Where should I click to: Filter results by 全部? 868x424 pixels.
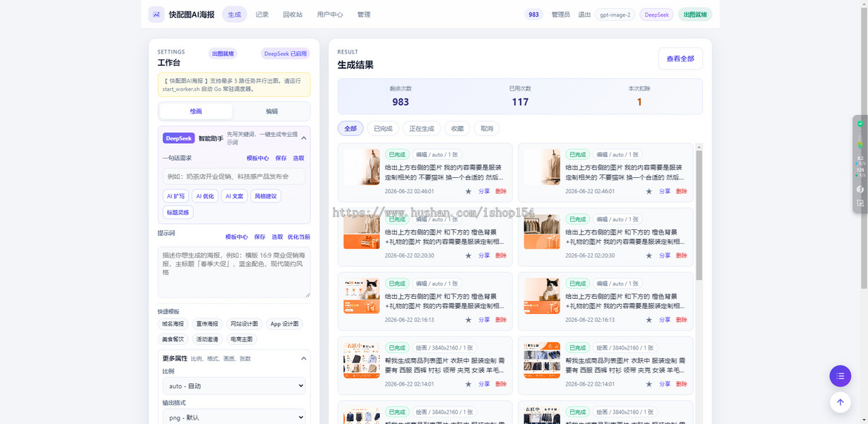(x=350, y=128)
